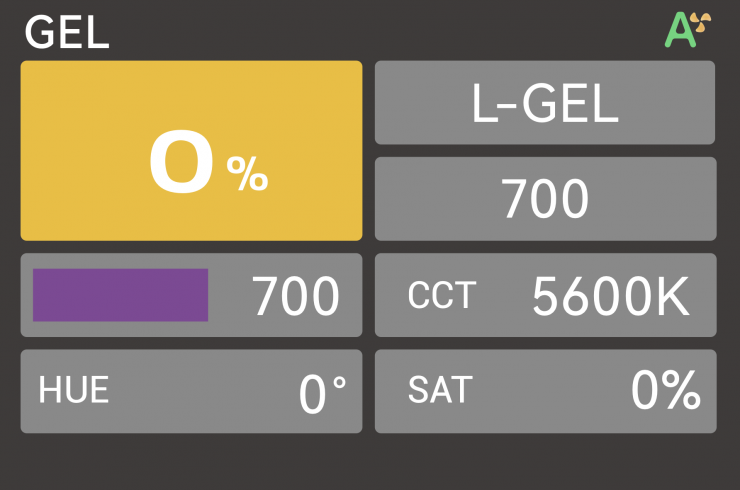Click the small % symbol in yellow box
This screenshot has height=490, width=740.
(x=247, y=176)
